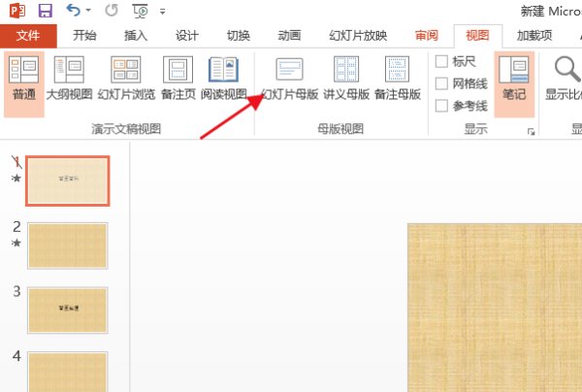The height and width of the screenshot is (392, 582).
Task: Click the 显示比例 zoom magnifier icon
Action: (x=567, y=69)
